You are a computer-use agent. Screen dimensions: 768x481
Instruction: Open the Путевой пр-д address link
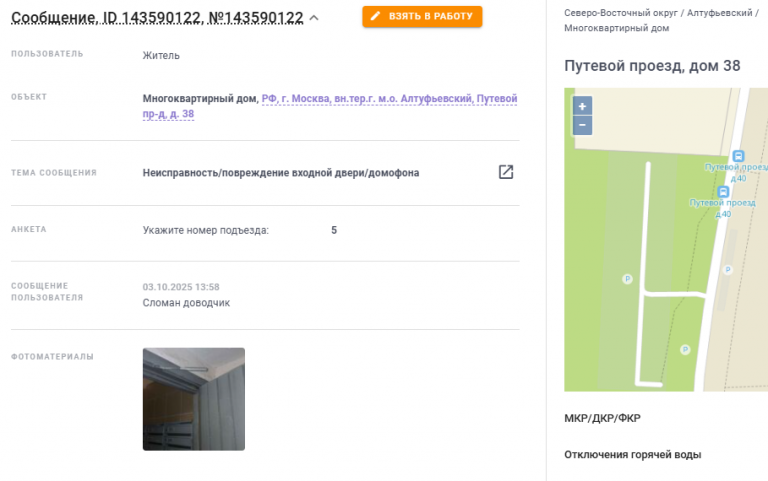(x=330, y=106)
